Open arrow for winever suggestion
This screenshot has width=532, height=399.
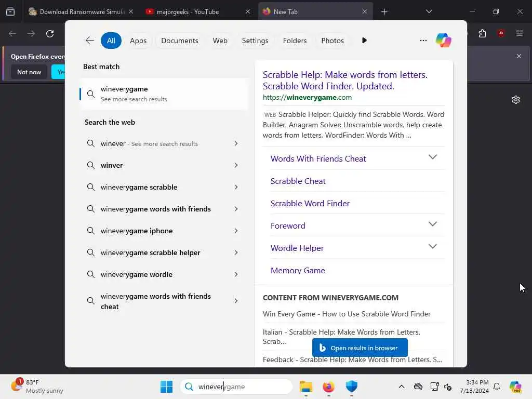(x=236, y=143)
